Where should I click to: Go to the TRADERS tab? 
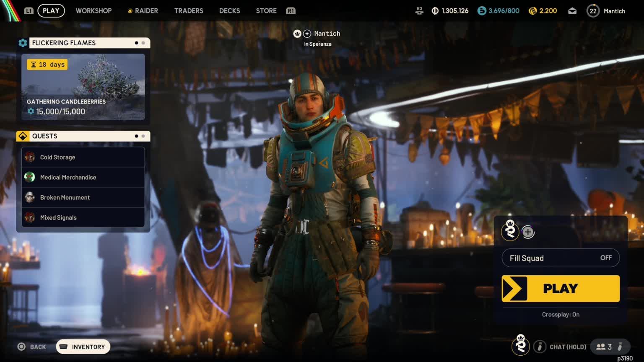coord(189,10)
